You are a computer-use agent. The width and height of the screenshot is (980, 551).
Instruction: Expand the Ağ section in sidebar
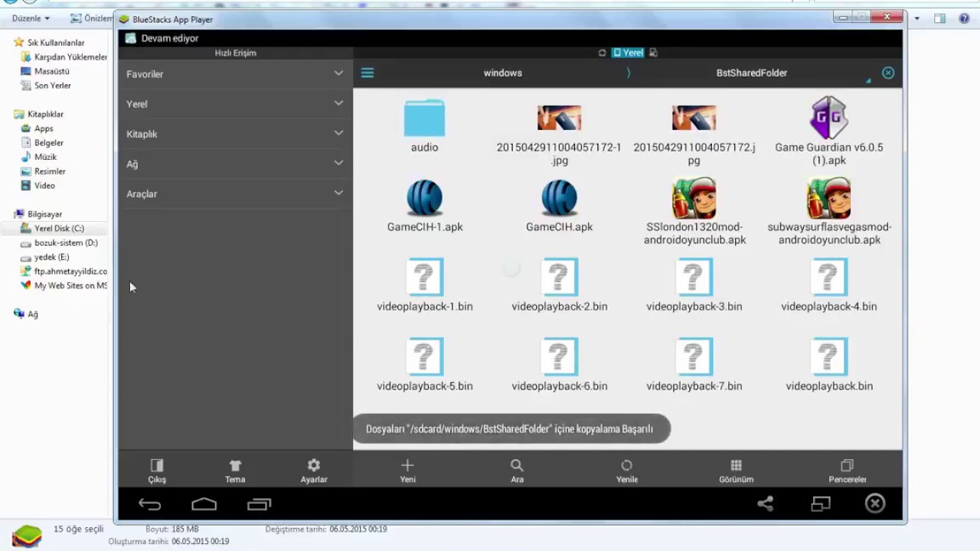[235, 164]
